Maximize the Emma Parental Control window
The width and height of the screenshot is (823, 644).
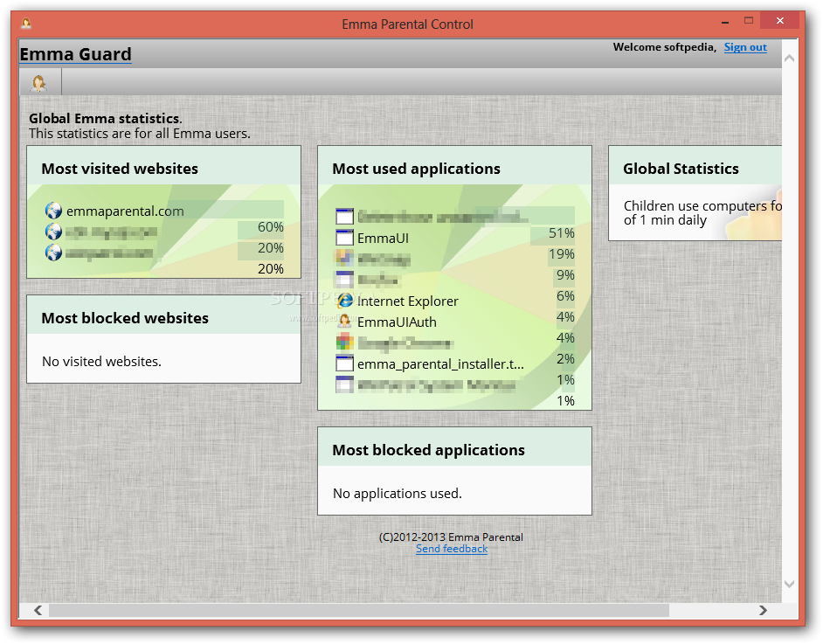pyautogui.click(x=749, y=21)
